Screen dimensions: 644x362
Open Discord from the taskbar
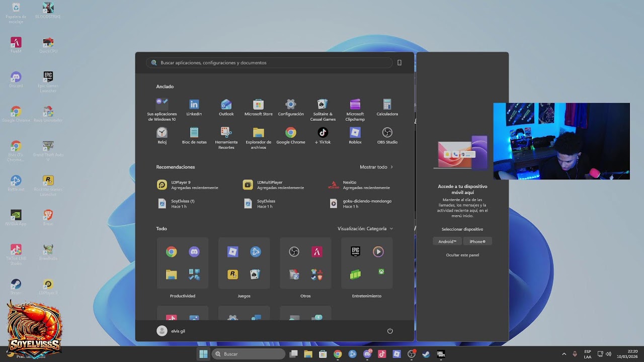click(x=367, y=354)
